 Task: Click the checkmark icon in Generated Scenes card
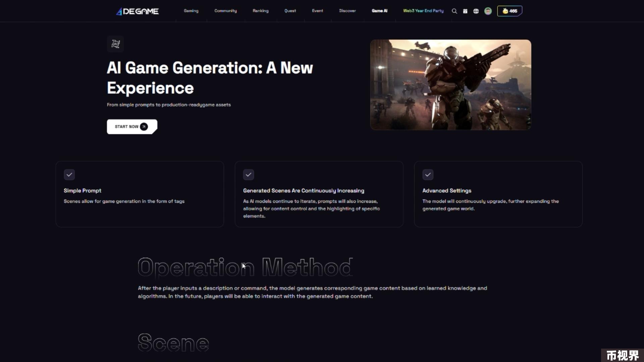(x=249, y=175)
